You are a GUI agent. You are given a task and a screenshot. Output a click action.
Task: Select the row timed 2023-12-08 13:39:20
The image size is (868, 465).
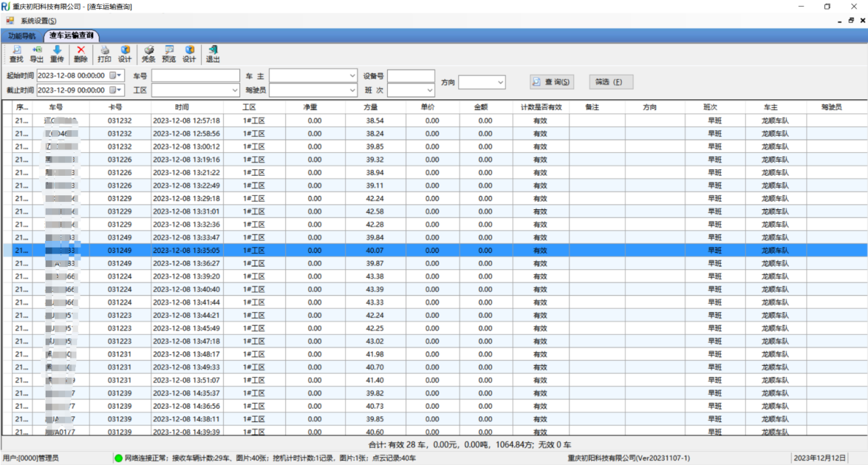coord(434,276)
